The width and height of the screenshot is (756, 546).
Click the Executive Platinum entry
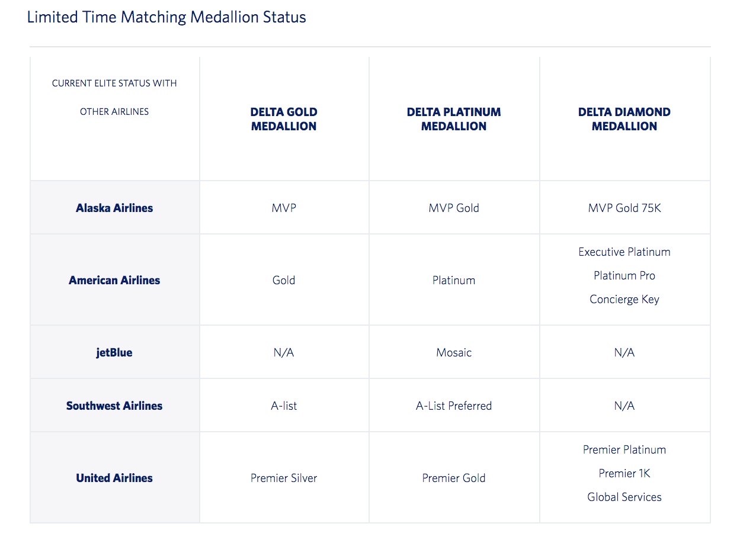624,252
